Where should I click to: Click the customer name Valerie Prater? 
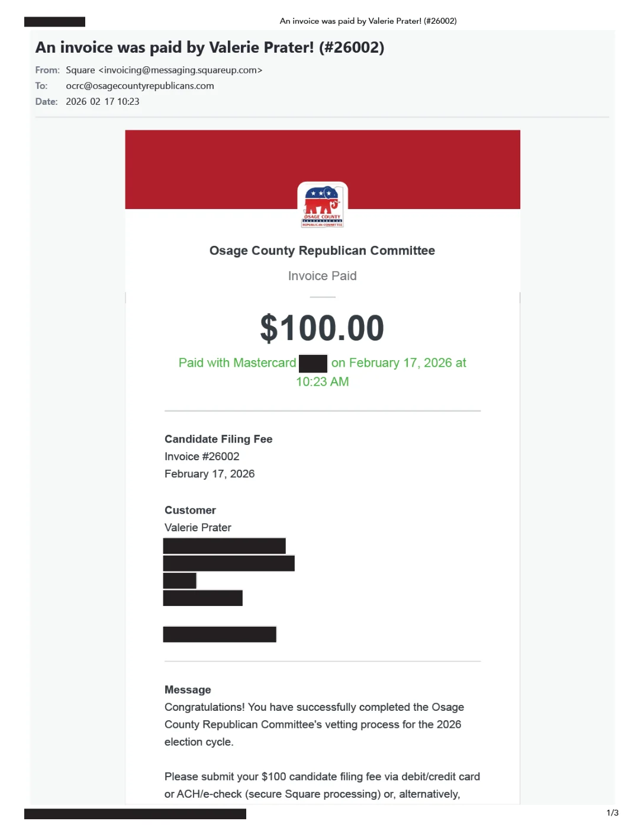point(198,528)
